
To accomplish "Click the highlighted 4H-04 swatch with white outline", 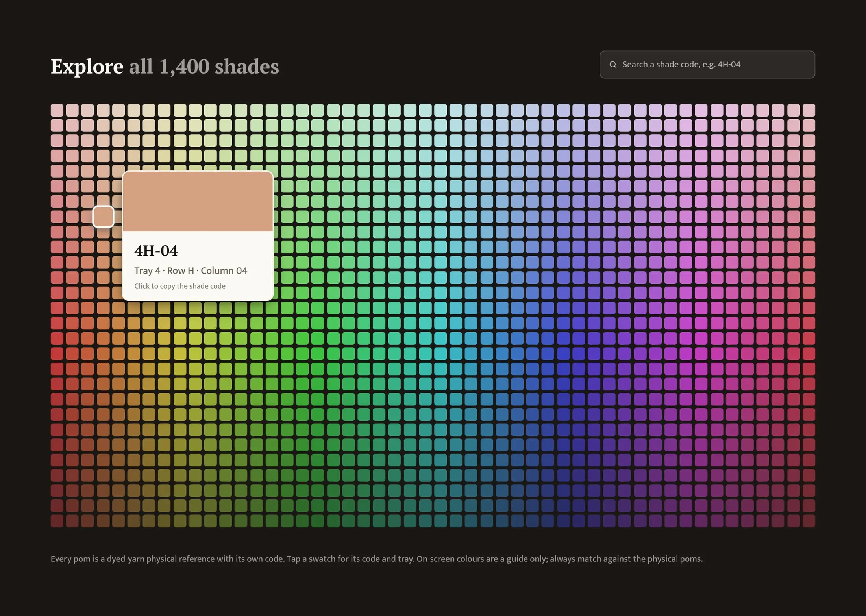I will pos(103,216).
